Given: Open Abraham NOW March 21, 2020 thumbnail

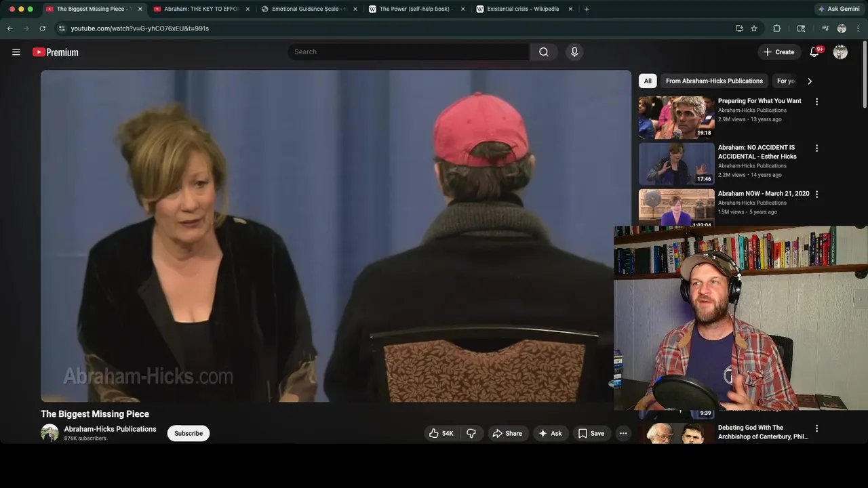Looking at the screenshot, I should pyautogui.click(x=676, y=207).
